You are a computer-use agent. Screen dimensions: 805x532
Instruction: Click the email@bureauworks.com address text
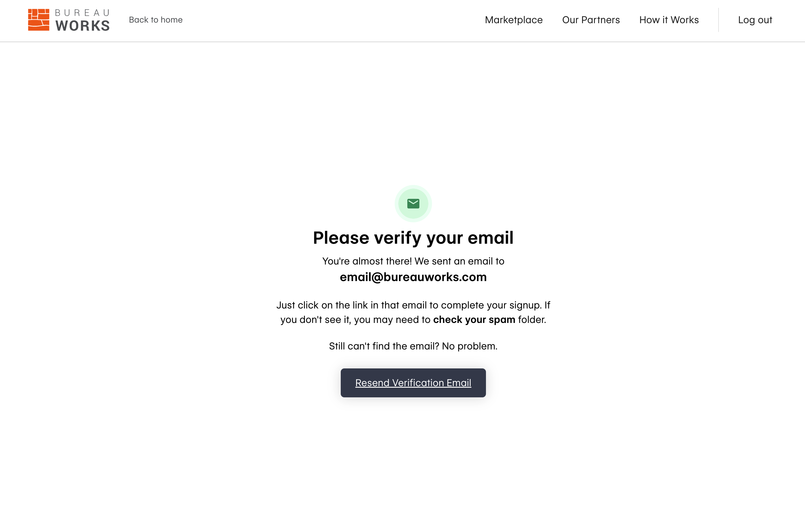(x=413, y=277)
